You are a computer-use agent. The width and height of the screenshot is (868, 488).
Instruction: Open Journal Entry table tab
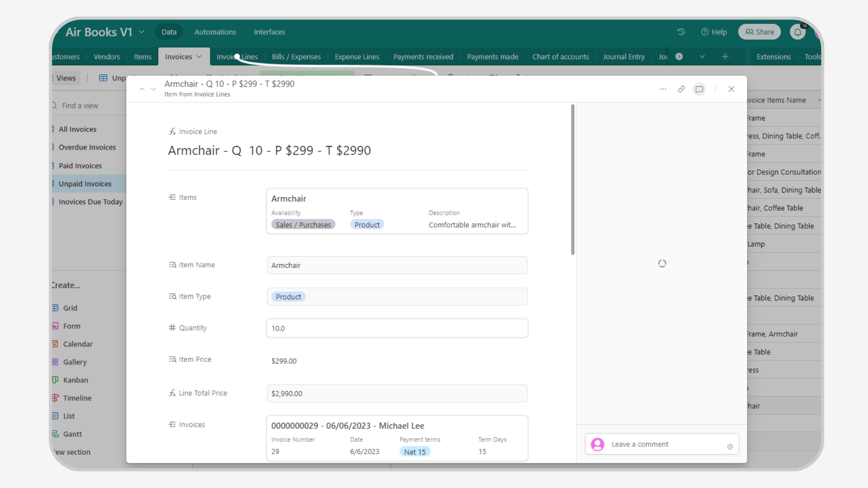pos(624,56)
